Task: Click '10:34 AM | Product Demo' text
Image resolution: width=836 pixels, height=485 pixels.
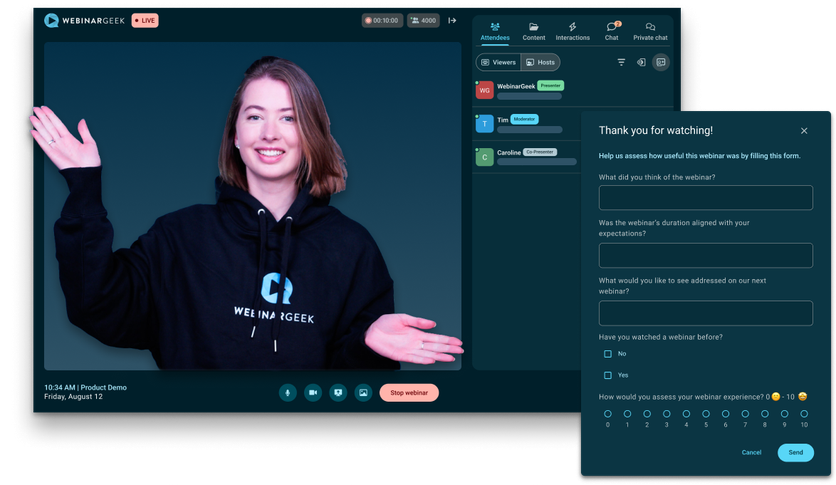Action: 85,387
